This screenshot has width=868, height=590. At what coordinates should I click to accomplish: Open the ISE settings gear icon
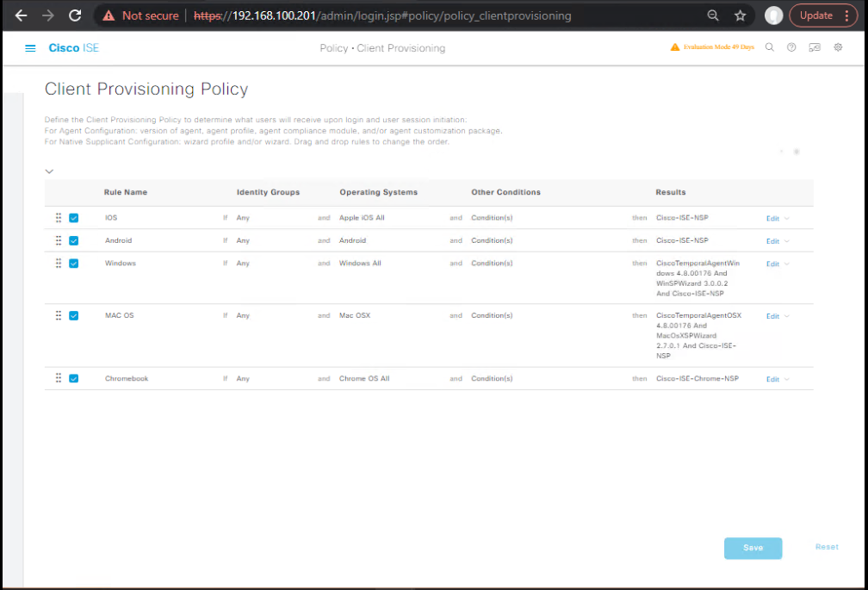[x=838, y=47]
